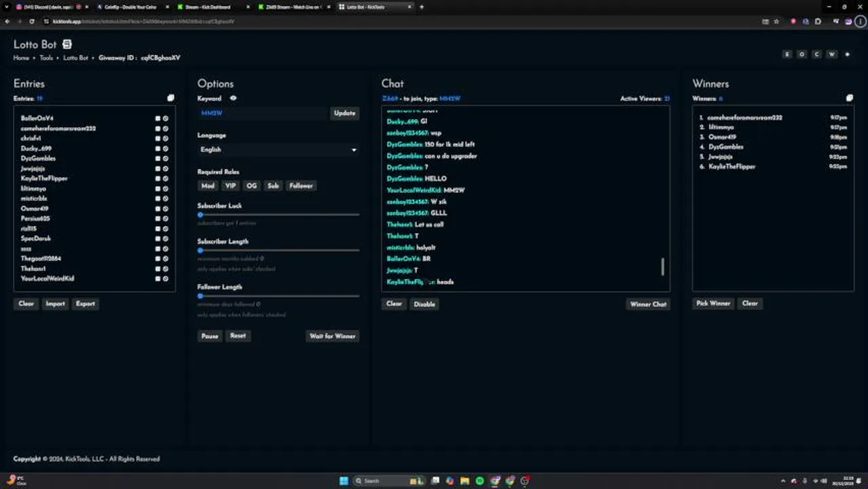Click the Keyword input field MM2W
This screenshot has width=868, height=489.
(x=264, y=113)
